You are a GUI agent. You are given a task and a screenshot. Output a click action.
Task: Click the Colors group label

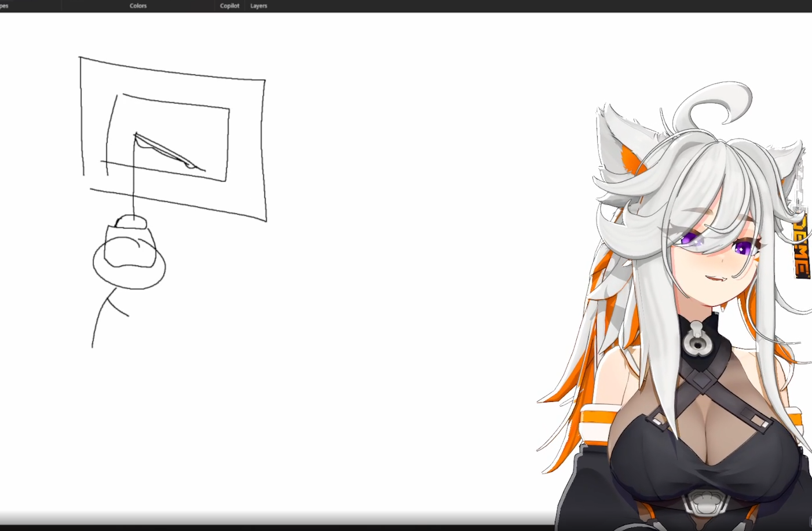pyautogui.click(x=138, y=6)
